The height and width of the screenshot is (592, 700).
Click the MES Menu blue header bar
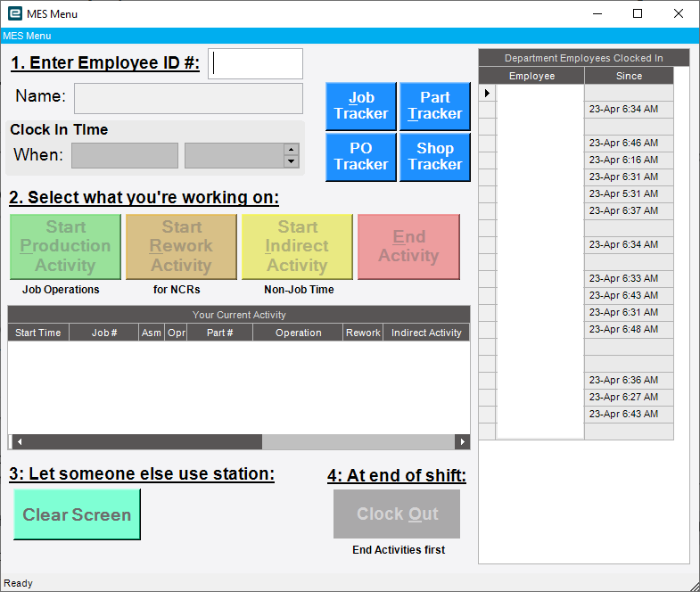350,36
